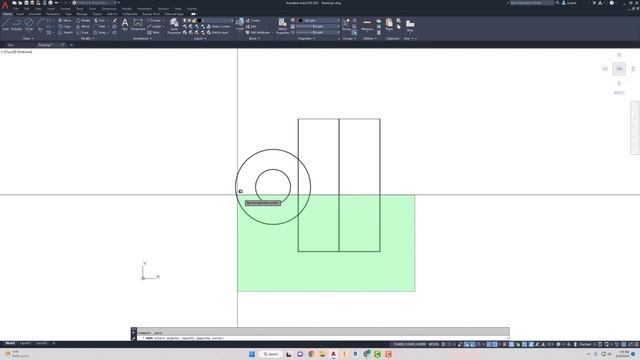
Task: Expand the Modify panel
Action: [87, 38]
